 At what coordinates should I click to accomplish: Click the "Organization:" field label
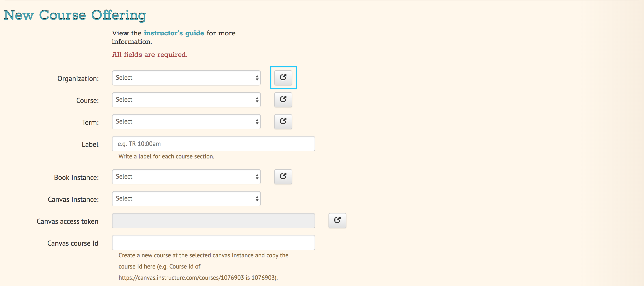78,78
